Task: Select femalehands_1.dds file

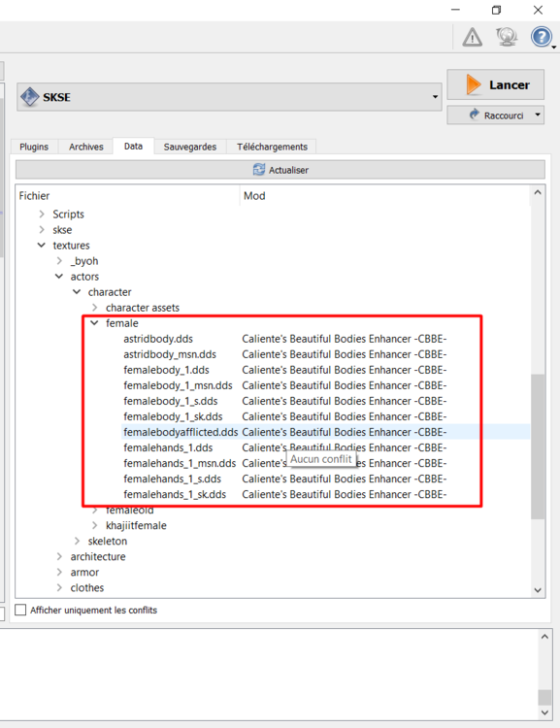Action: [x=168, y=448]
